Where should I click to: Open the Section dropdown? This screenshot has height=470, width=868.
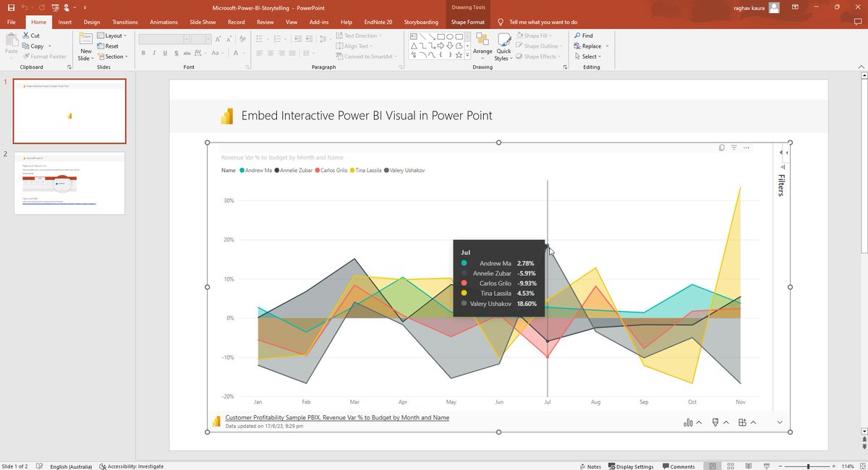pos(111,56)
